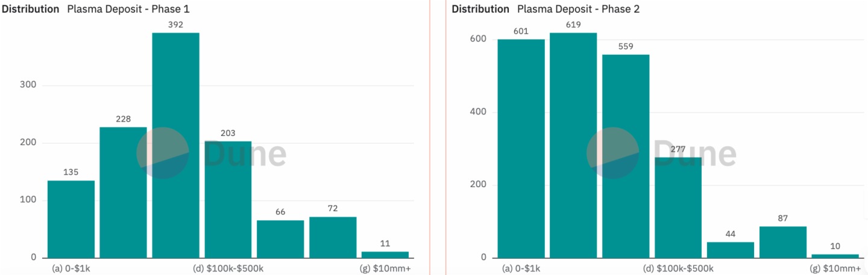Select the 72 bar in Phase 1
The width and height of the screenshot is (868, 275).
click(x=333, y=237)
